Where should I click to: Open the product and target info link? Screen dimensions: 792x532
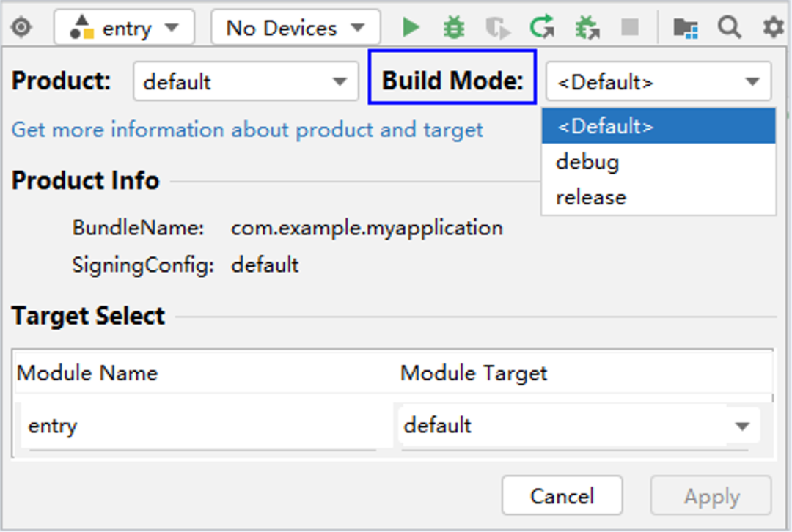(x=248, y=130)
